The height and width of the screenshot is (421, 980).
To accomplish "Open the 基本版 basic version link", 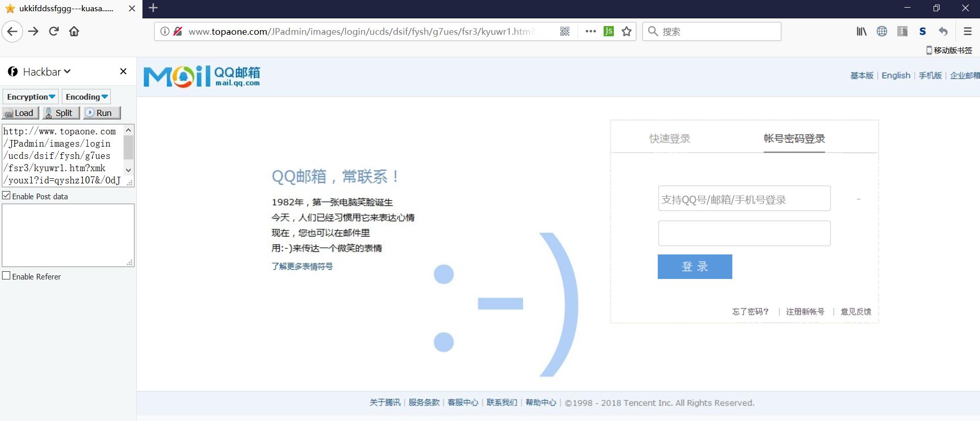I will [862, 75].
